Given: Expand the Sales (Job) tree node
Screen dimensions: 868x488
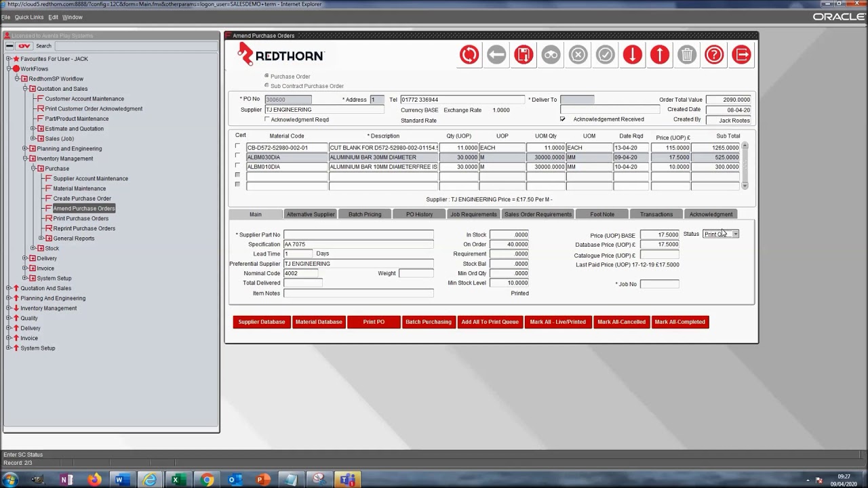Looking at the screenshot, I should (x=33, y=138).
